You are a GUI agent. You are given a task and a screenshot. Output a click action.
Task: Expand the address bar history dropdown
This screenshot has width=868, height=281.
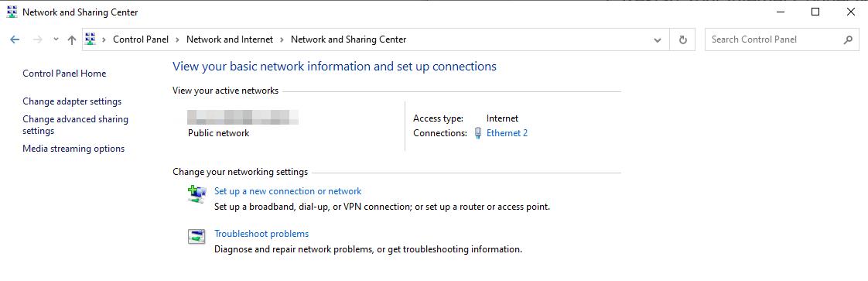pyautogui.click(x=657, y=40)
